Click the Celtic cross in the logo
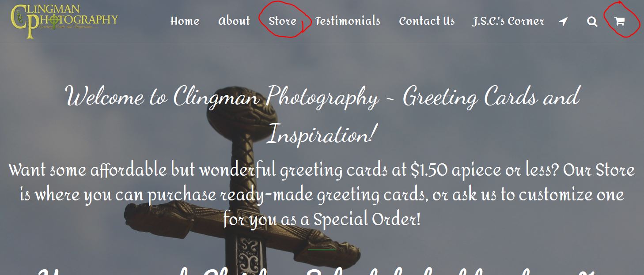644x275 pixels. [53, 20]
